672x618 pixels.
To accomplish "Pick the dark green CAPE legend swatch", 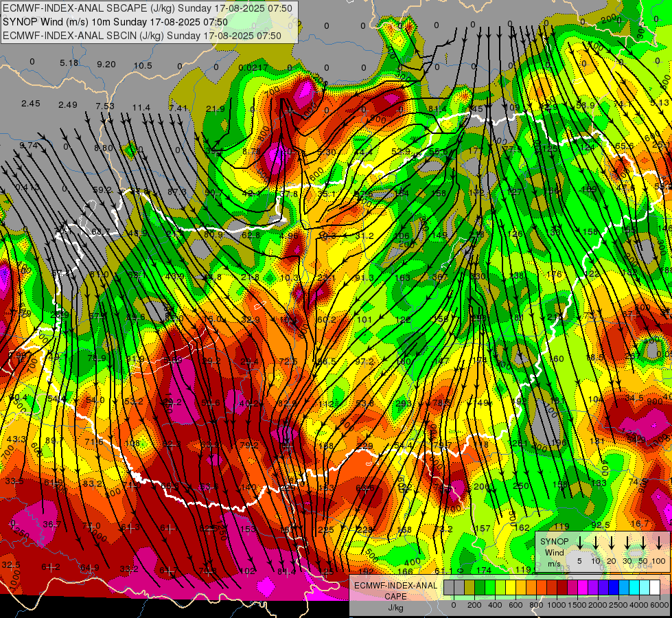I will [x=480, y=587].
